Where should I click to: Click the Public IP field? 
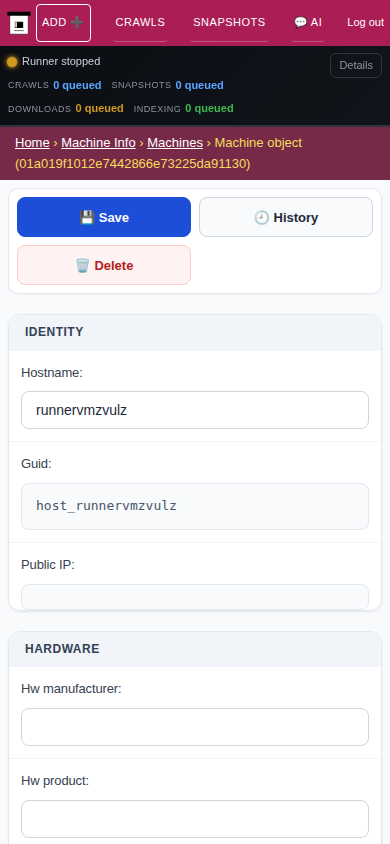pos(195,597)
